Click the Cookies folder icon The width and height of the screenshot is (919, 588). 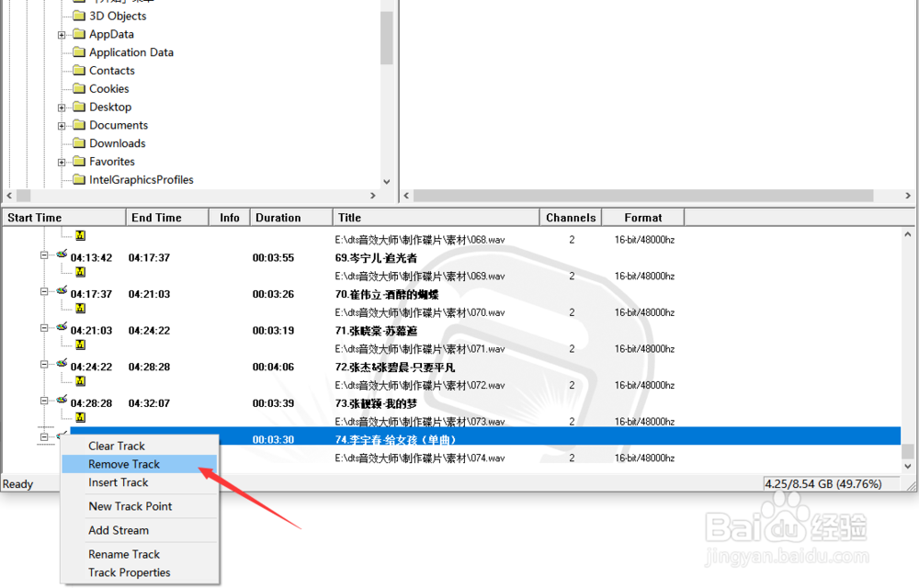pyautogui.click(x=79, y=88)
